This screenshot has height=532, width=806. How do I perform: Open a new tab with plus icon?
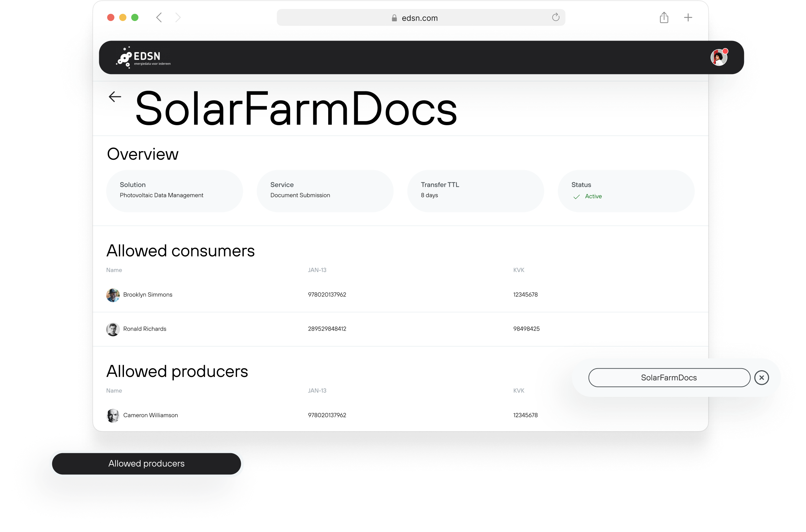tap(688, 17)
